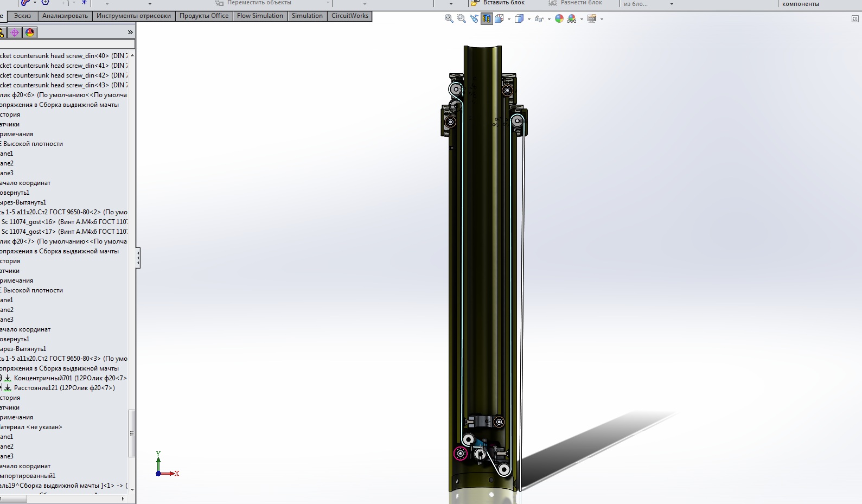Select the Previous View icon
The image size is (862, 504).
[474, 18]
